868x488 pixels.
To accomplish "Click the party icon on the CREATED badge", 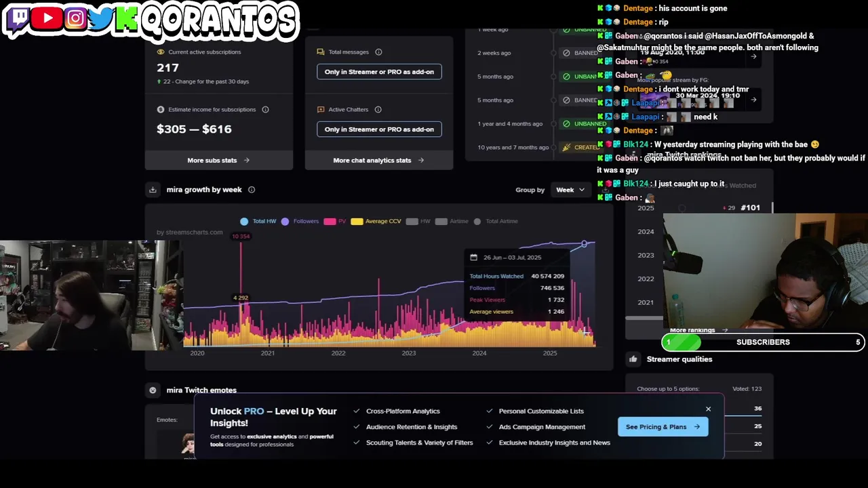I will [x=566, y=147].
